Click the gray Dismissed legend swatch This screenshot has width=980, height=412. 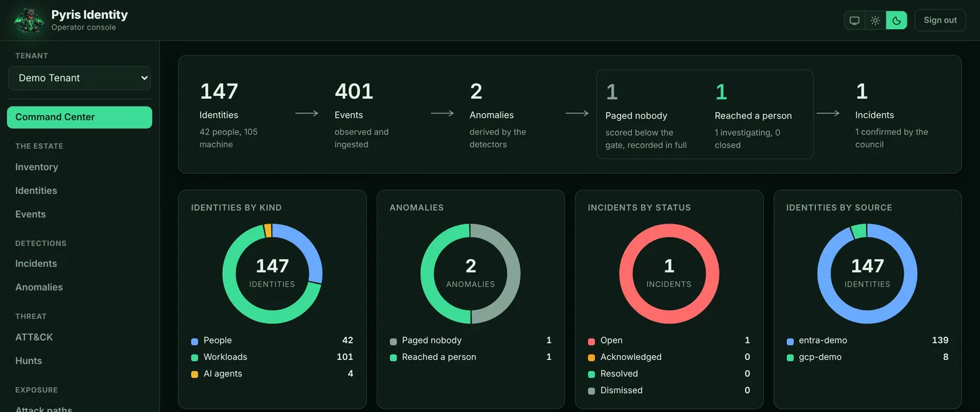591,391
